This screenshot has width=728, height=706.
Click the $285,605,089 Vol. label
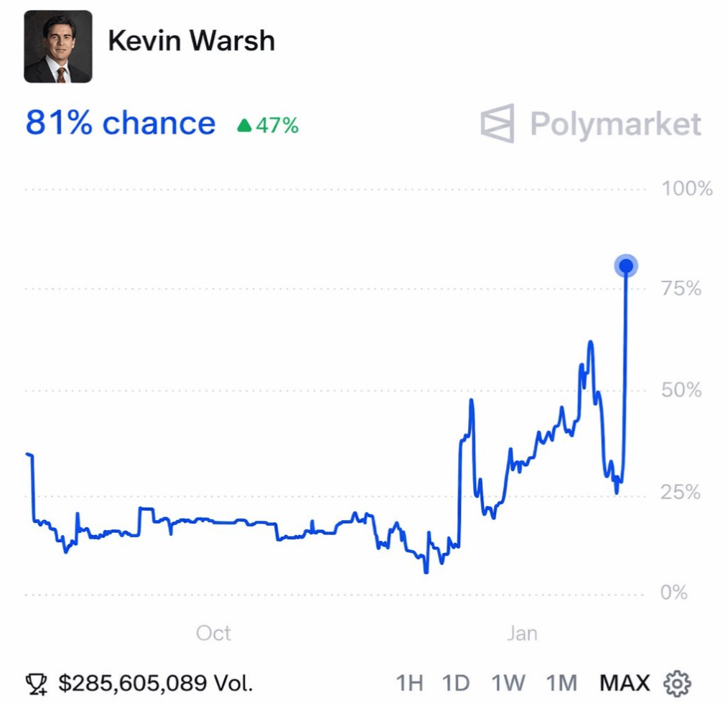156,682
